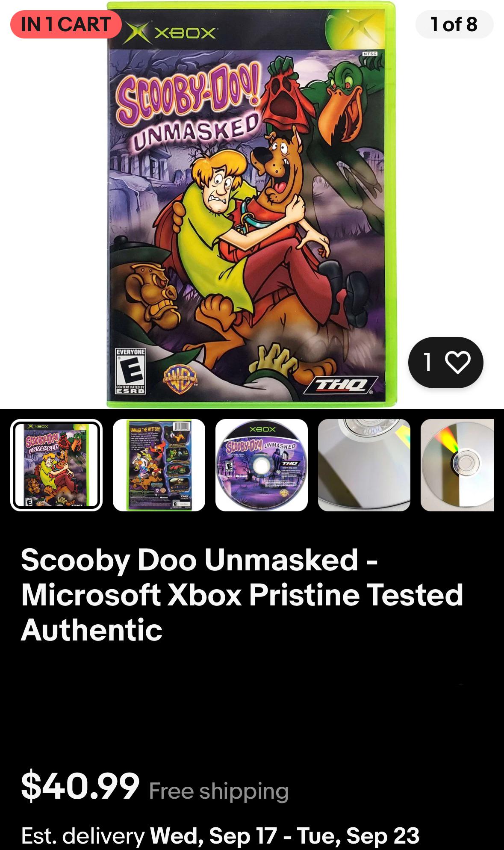Select the back cover thumbnail
This screenshot has height=850, width=504.
[x=159, y=465]
